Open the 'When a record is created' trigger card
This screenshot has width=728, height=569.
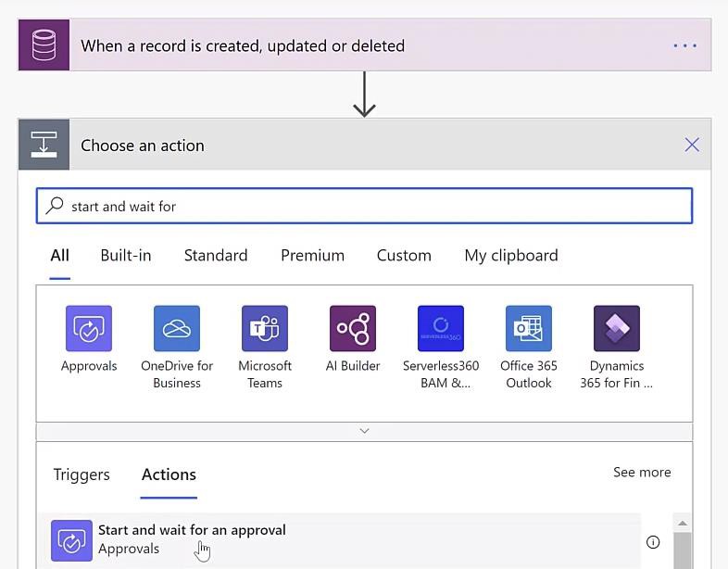pos(365,45)
